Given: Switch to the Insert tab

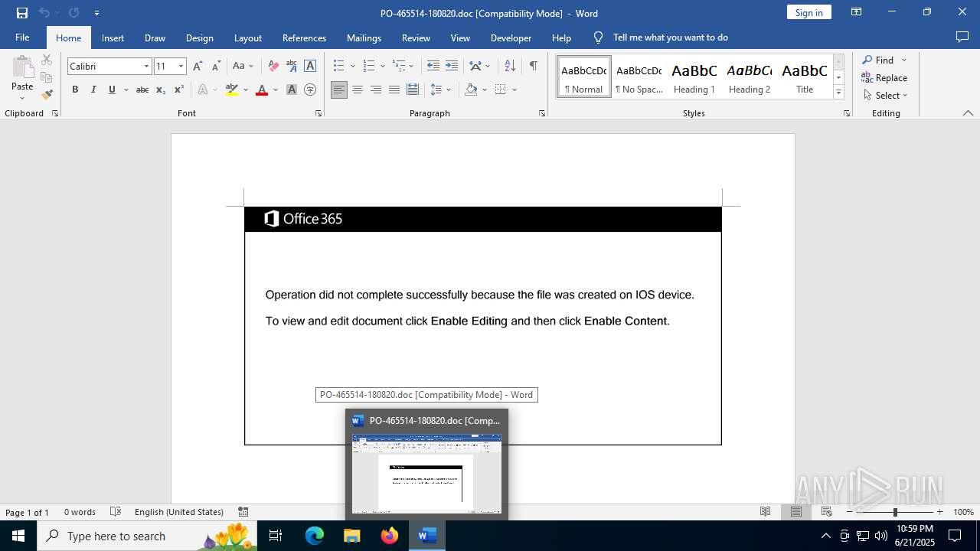Looking at the screenshot, I should click(113, 37).
